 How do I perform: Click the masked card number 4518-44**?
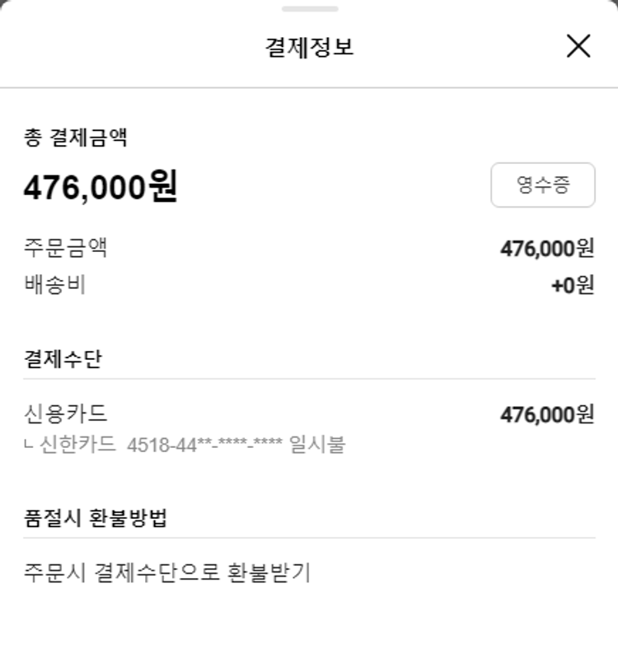coord(205,446)
